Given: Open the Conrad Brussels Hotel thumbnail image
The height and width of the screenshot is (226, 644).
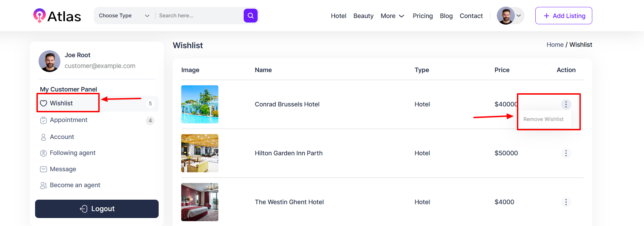Looking at the screenshot, I should 200,104.
